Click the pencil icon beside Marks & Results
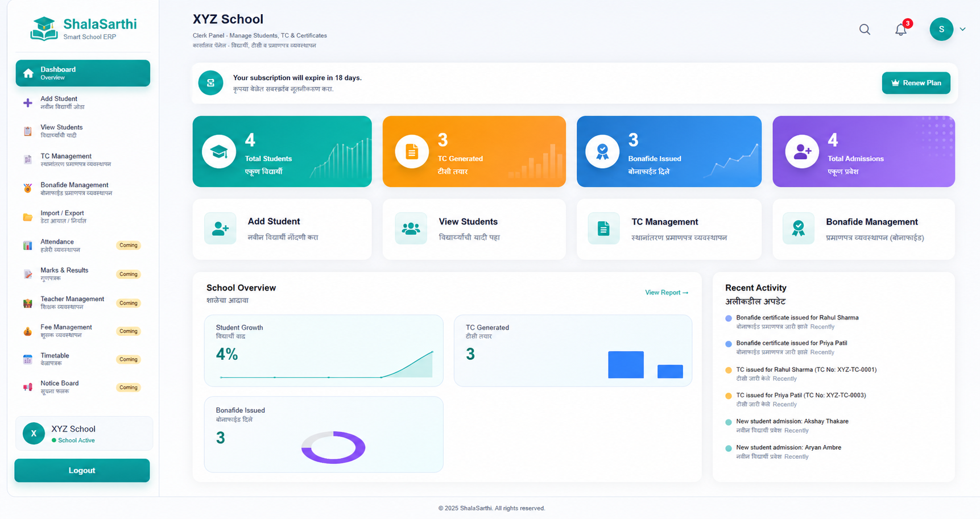The height and width of the screenshot is (519, 980). [x=27, y=274]
